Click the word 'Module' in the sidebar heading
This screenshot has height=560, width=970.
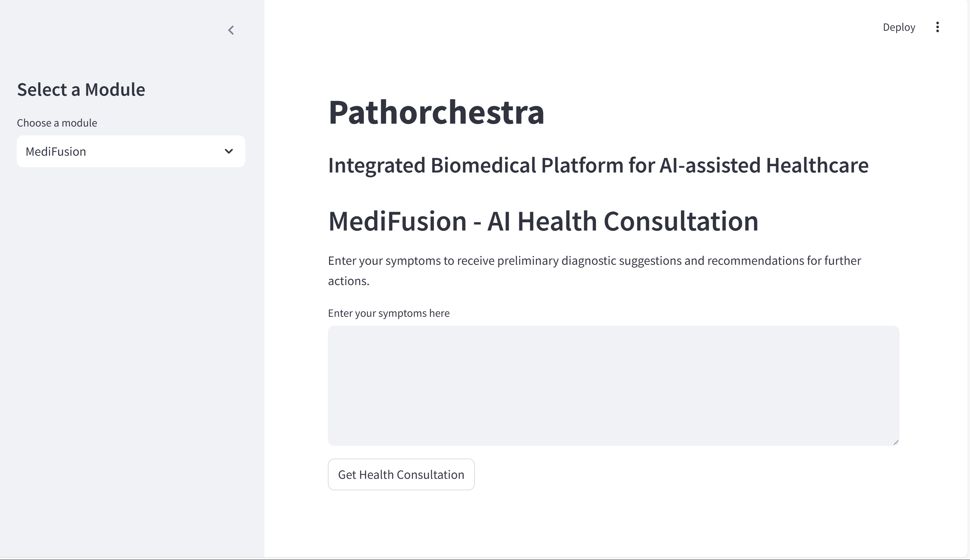pos(115,90)
